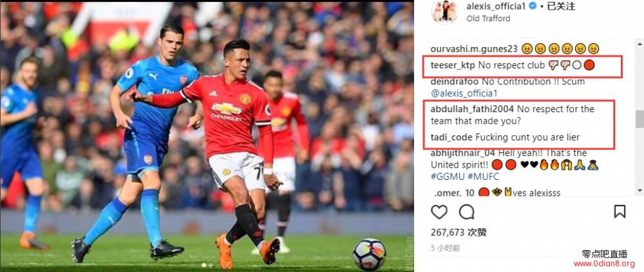The width and height of the screenshot is (644, 272).
Task: Open abdullah_fathi2004 commenter profile
Action: click(472, 110)
